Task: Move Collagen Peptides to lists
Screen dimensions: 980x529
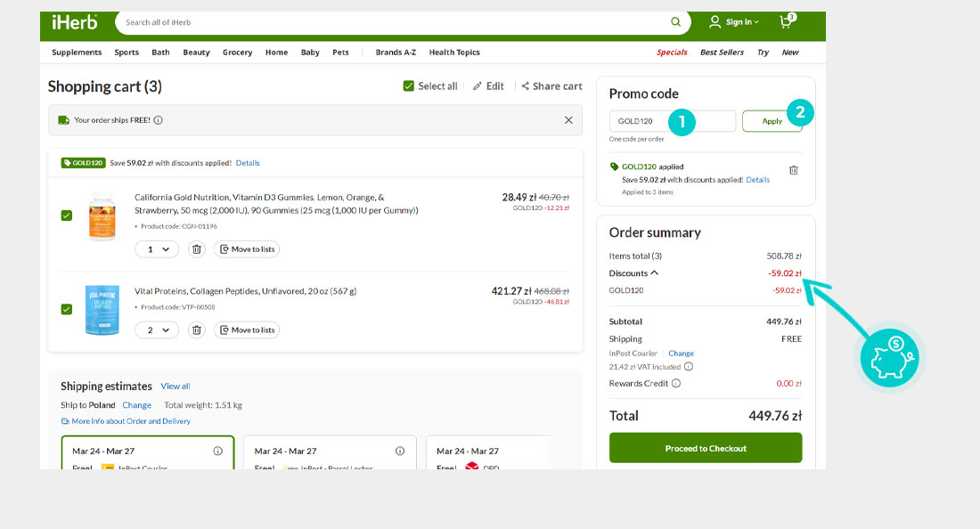Action: coord(247,330)
